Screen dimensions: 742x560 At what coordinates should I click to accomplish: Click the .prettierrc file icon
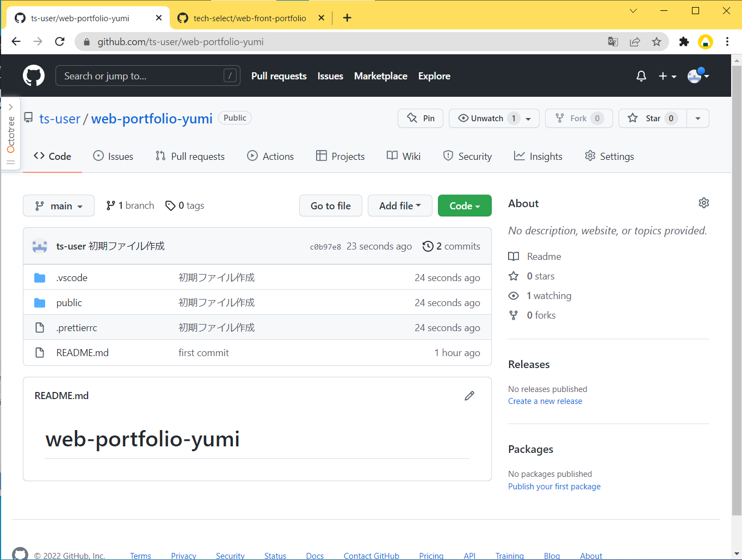[40, 328]
